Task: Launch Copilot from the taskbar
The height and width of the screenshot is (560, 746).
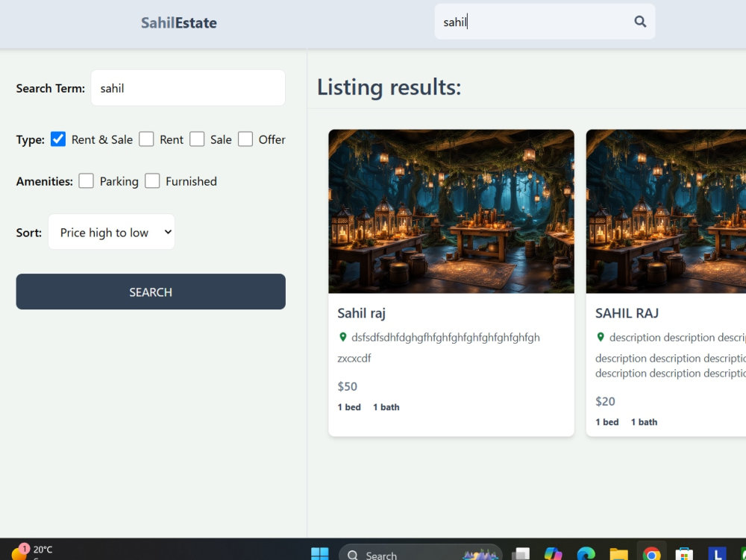Action: pyautogui.click(x=554, y=554)
